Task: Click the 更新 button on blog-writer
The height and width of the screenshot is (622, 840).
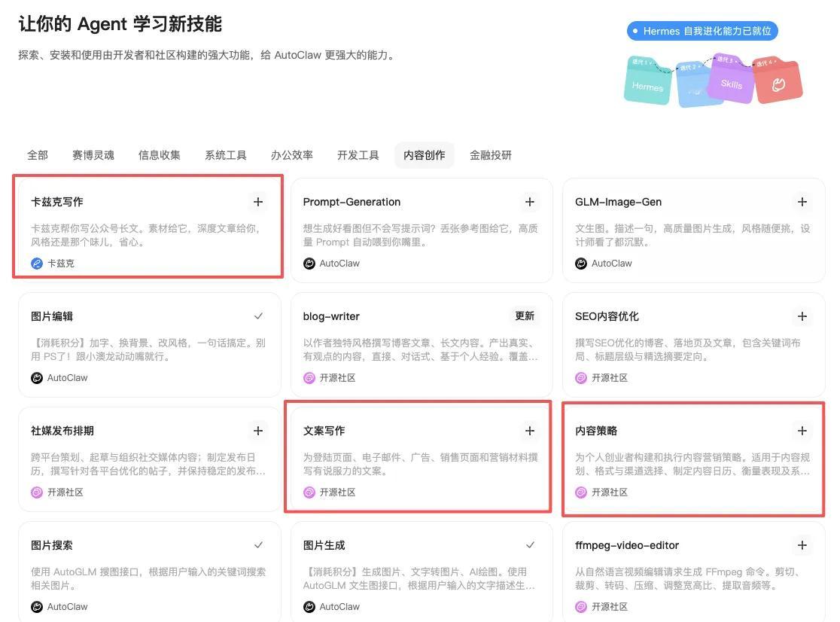Action: (525, 316)
